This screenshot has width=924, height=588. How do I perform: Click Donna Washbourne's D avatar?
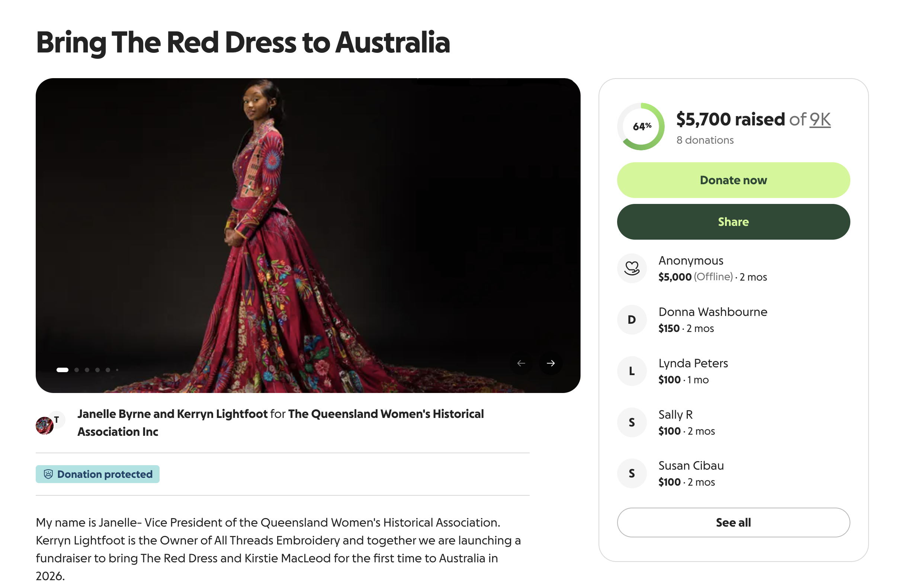pos(632,320)
